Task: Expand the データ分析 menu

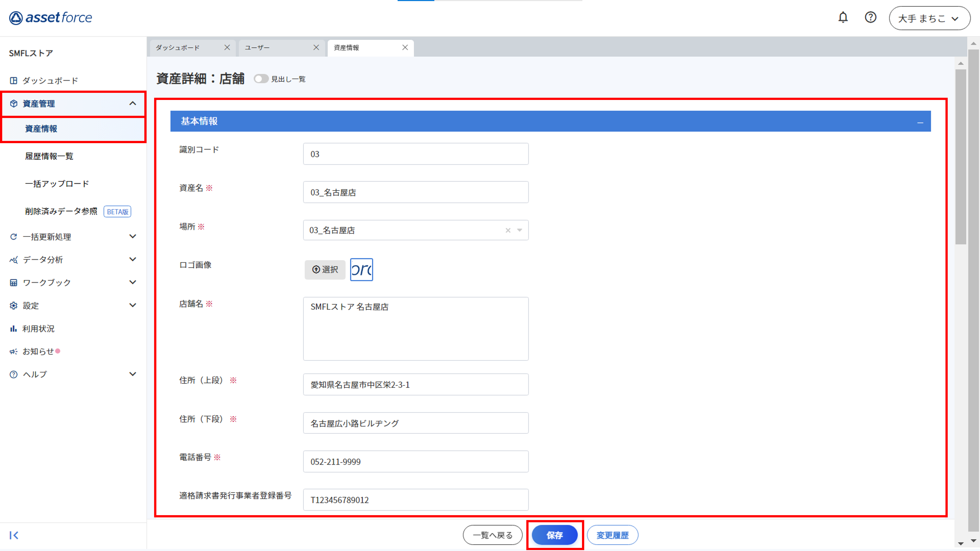Action: click(132, 259)
